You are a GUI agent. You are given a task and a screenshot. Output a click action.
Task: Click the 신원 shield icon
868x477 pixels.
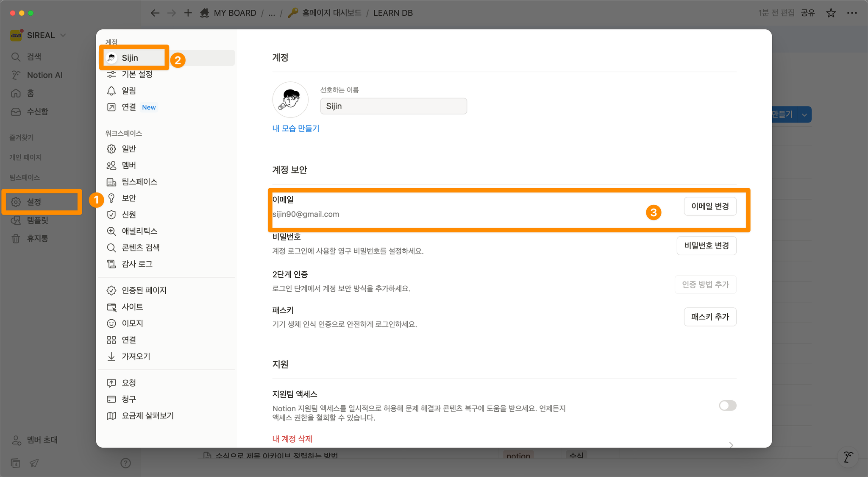111,215
